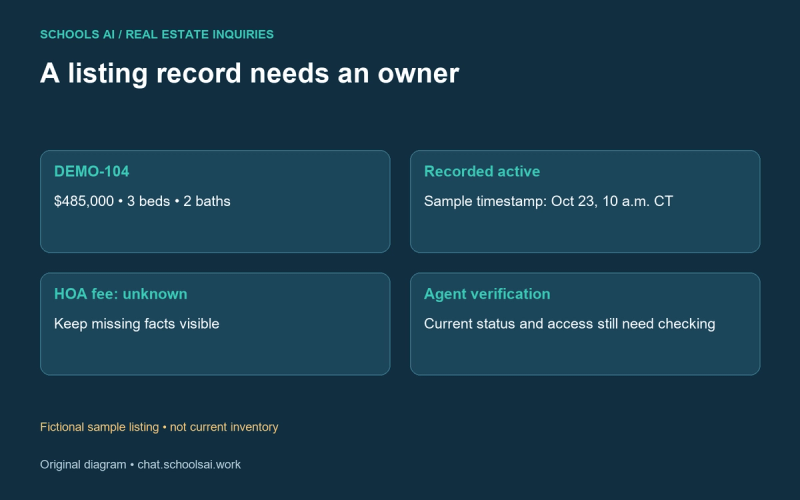Click the 'SCHOOLS AI / REAL ESTATE INQUIRIES' header text

tap(157, 35)
